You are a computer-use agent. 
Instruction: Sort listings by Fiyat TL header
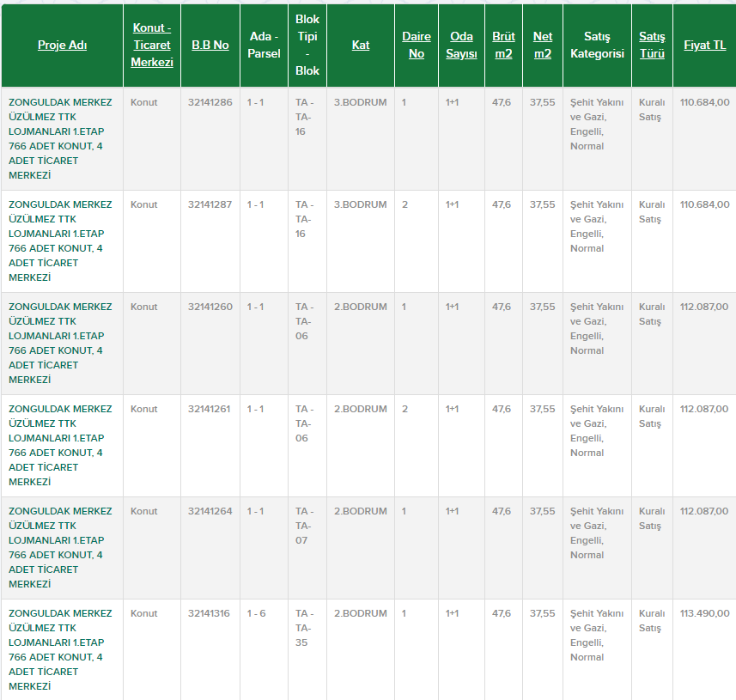[x=704, y=45]
